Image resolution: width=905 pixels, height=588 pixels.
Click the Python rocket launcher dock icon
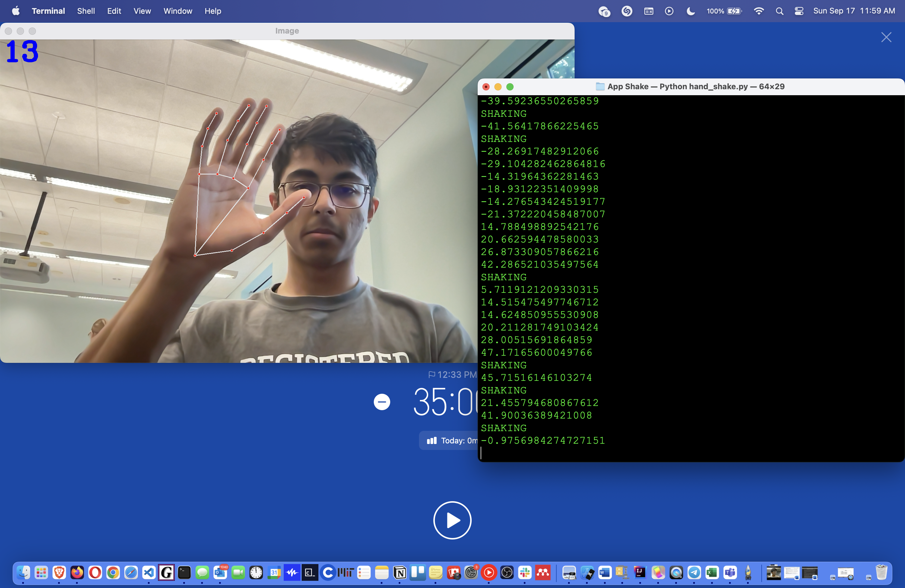748,572
